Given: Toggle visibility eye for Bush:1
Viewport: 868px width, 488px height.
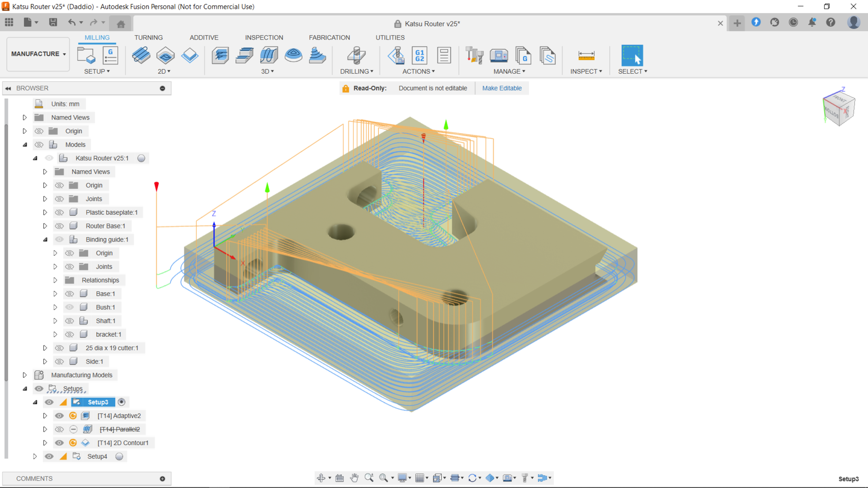Looking at the screenshot, I should pyautogui.click(x=69, y=307).
